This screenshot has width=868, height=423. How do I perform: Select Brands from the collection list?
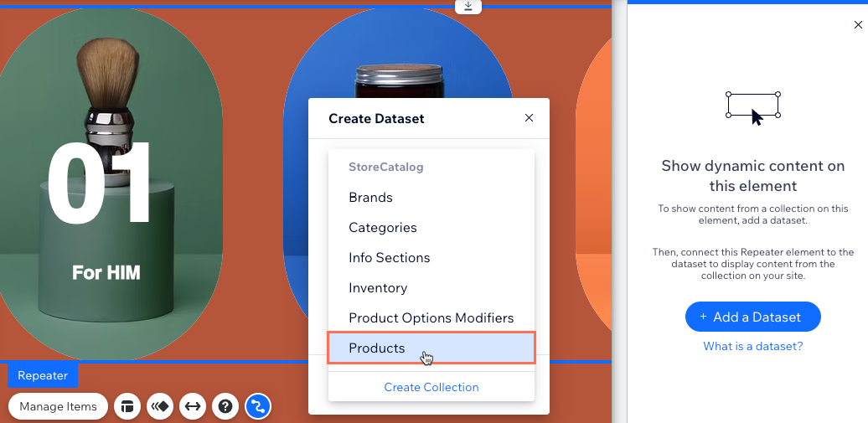point(370,198)
